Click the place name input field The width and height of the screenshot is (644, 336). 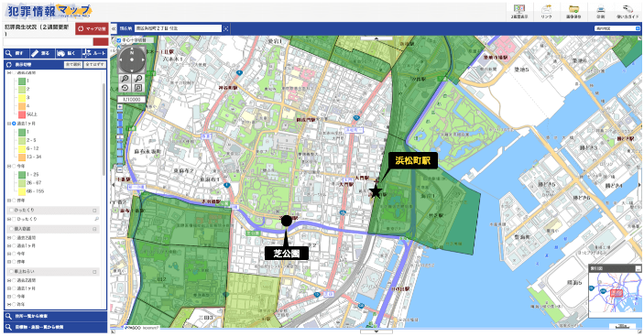tap(179, 28)
